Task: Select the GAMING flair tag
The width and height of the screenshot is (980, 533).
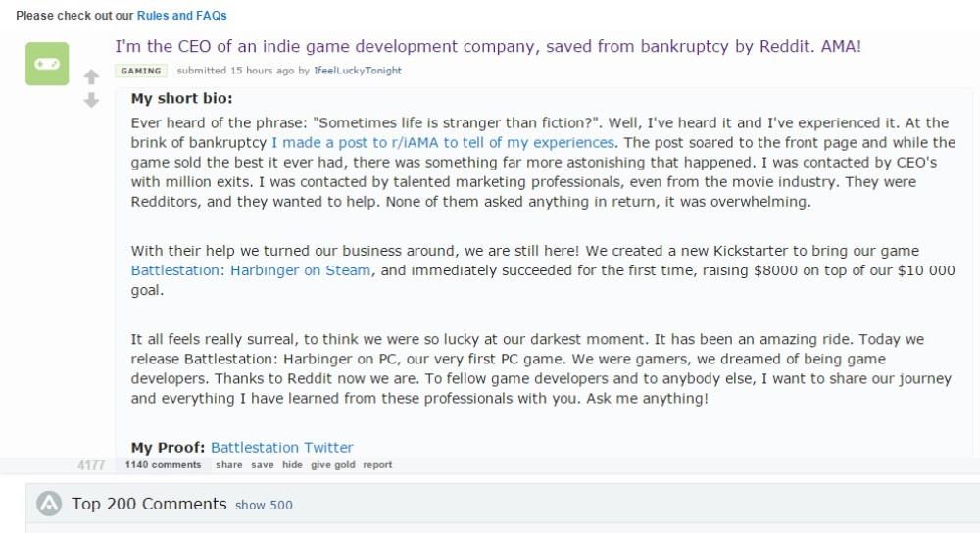Action: (x=140, y=71)
